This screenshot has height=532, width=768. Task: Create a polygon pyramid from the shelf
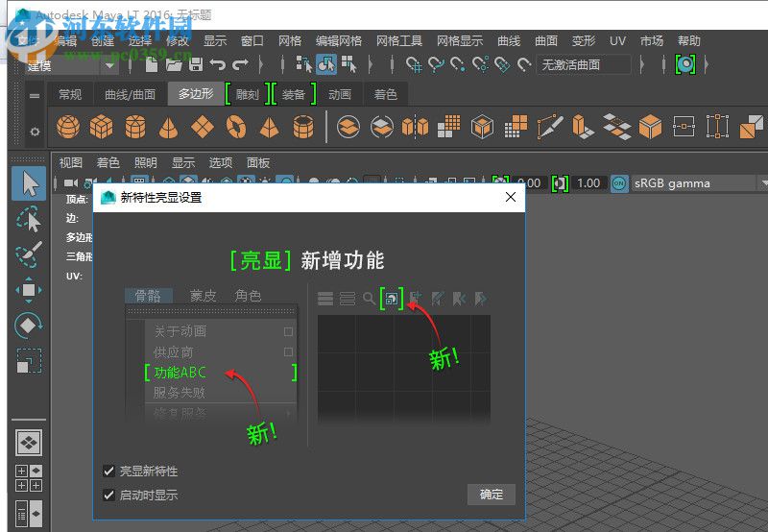click(270, 128)
